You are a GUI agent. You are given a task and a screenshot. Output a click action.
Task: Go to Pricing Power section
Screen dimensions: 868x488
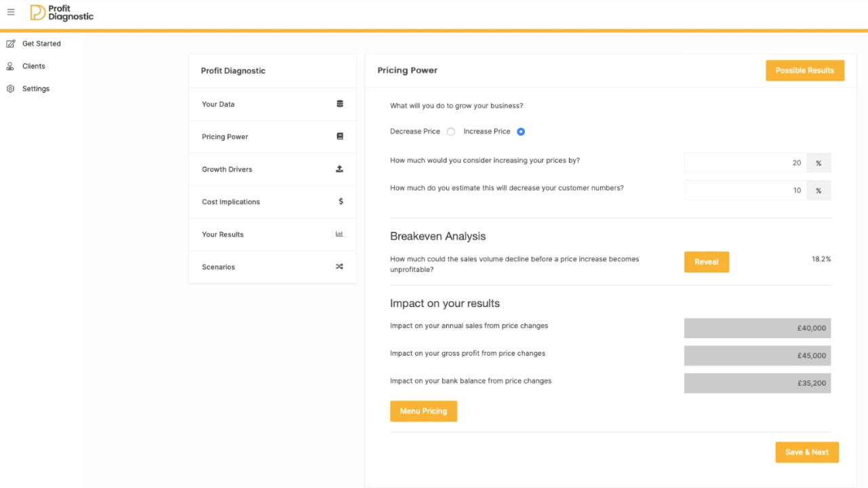pyautogui.click(x=273, y=137)
